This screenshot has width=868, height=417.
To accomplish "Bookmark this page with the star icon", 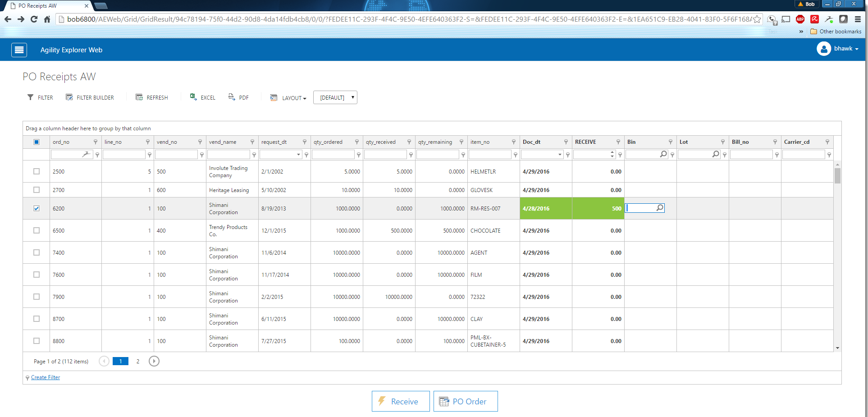I will (x=757, y=19).
